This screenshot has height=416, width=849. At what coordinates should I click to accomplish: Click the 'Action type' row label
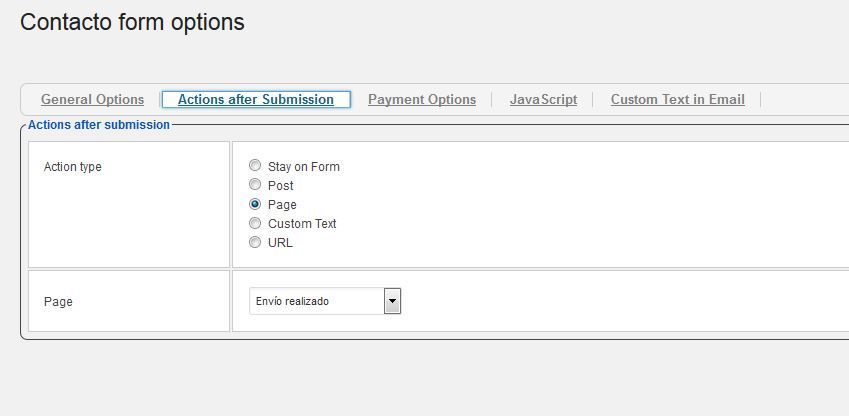point(73,167)
